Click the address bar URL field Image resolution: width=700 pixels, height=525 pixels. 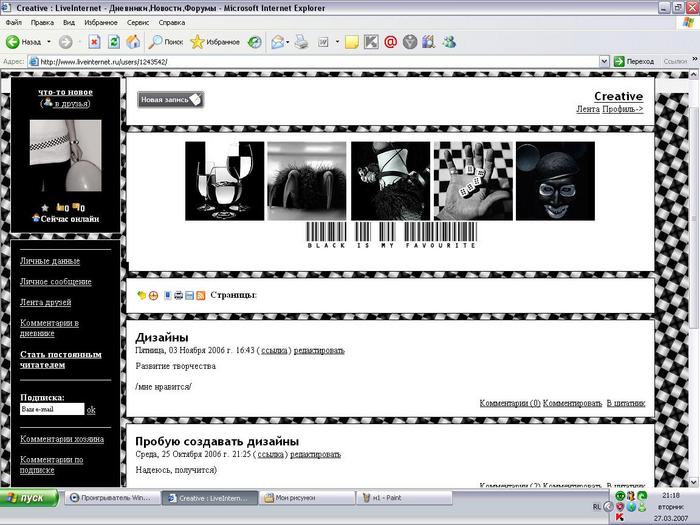[313, 62]
